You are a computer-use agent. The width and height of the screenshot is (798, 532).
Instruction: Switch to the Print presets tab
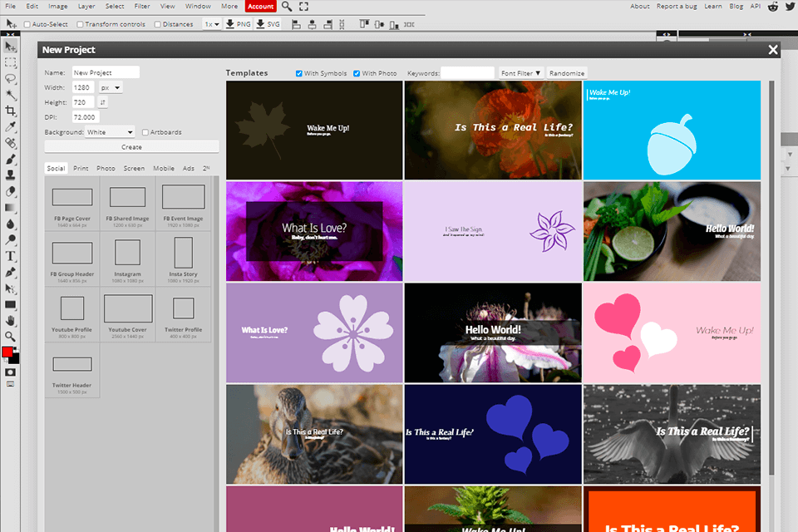click(81, 168)
